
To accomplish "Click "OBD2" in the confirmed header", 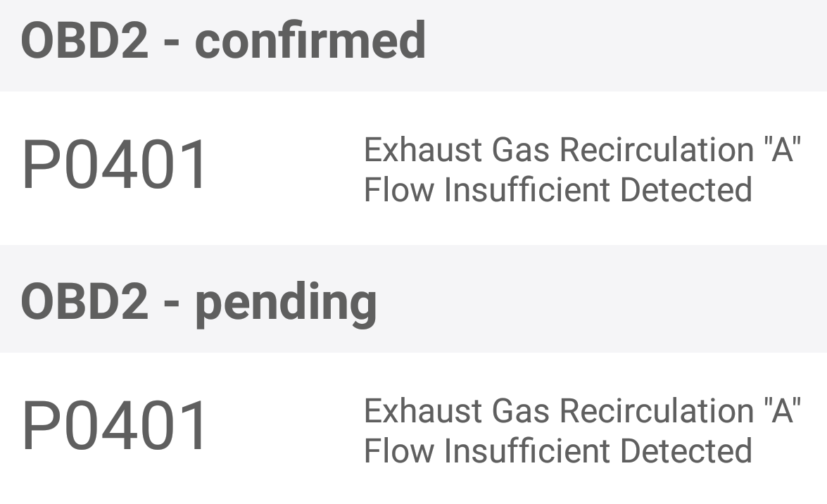I will tap(84, 40).
